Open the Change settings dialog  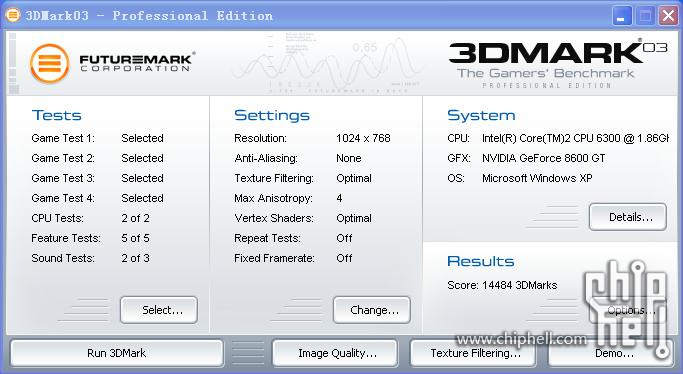(x=372, y=310)
